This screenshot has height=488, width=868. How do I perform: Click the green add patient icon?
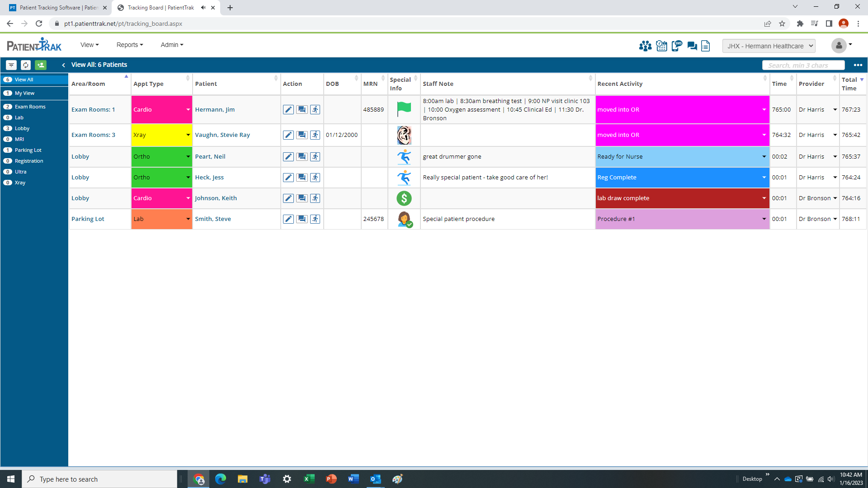point(41,65)
